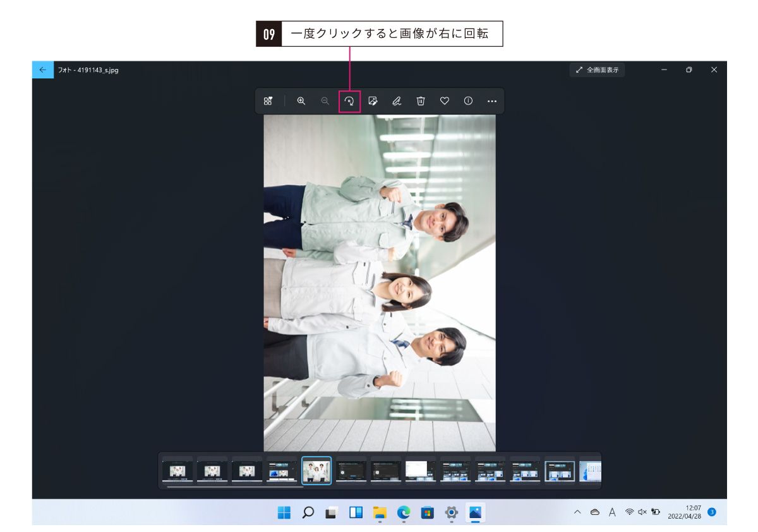Open Settings gear in the taskbar
This screenshot has height=532, width=758.
452,512
